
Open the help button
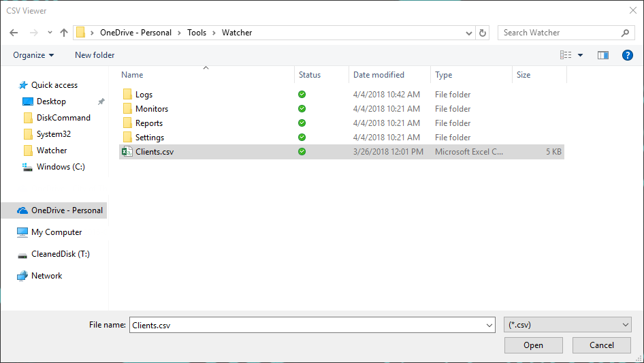click(x=627, y=55)
